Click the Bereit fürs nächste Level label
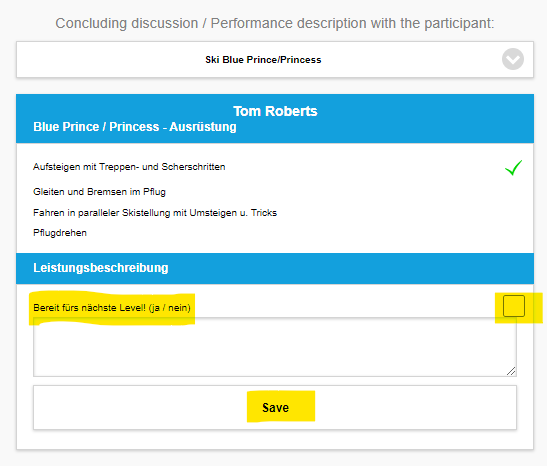 (112, 308)
